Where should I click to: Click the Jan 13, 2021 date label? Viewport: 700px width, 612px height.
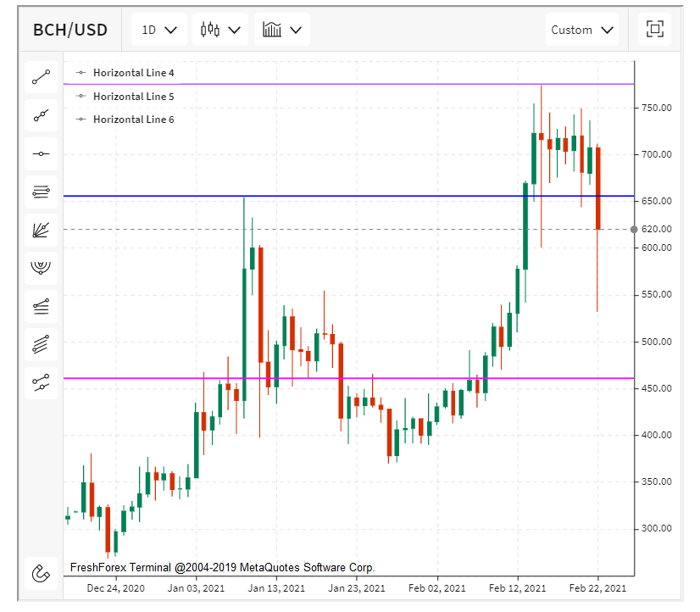(x=276, y=588)
